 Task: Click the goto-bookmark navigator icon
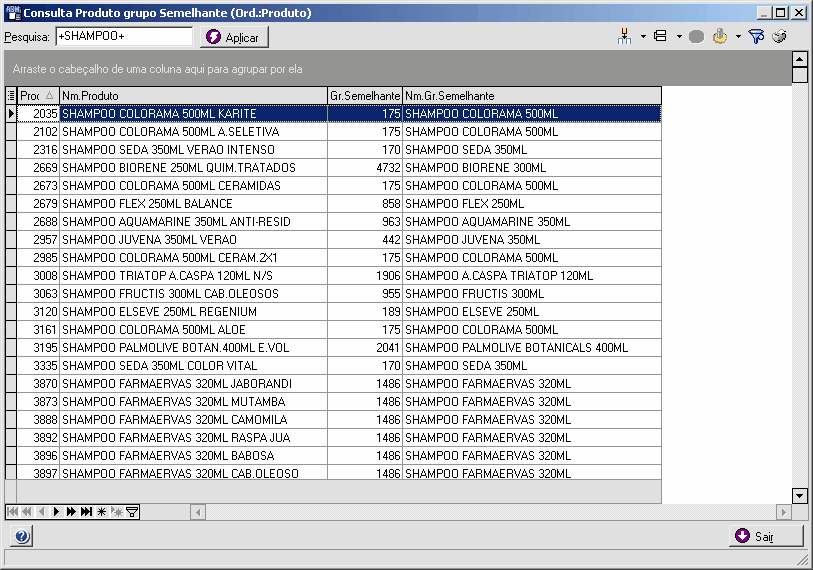click(117, 512)
